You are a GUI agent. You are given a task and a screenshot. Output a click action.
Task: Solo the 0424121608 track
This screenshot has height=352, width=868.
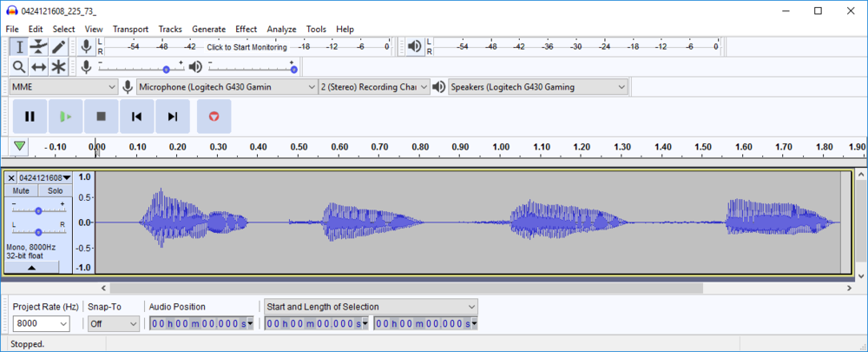(x=55, y=190)
